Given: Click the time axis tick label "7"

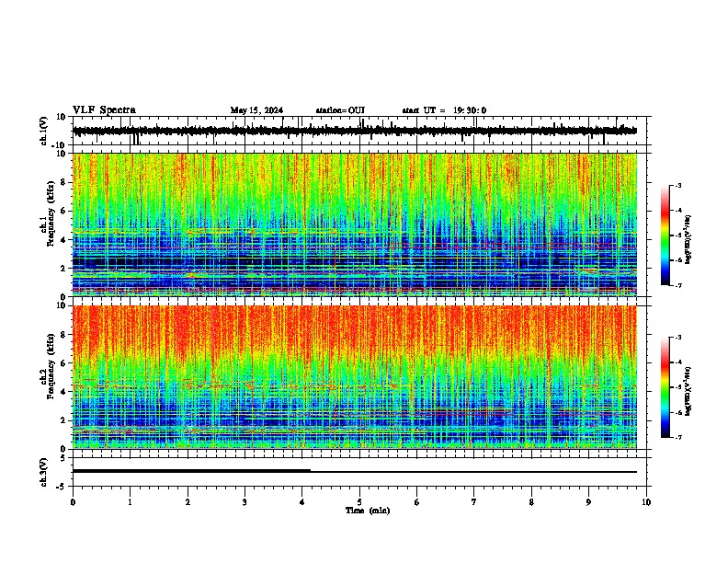Looking at the screenshot, I should pos(474,502).
